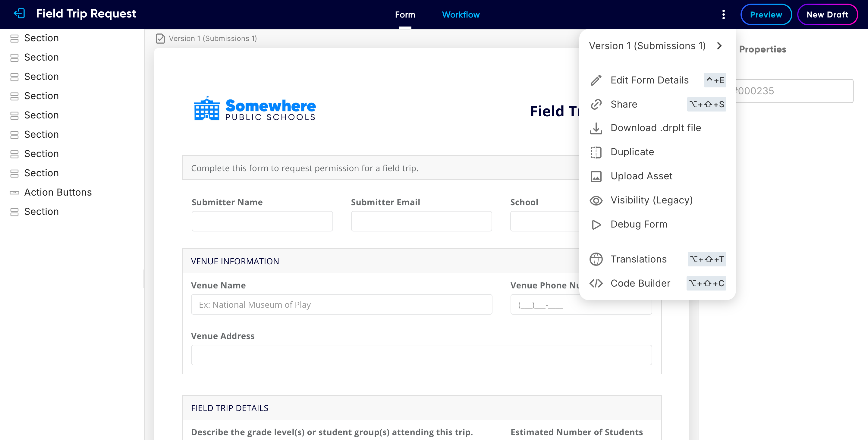Screen dimensions: 868x440
Task: Expand the Version 1 (Submissions 1) submenu
Action: pos(657,46)
